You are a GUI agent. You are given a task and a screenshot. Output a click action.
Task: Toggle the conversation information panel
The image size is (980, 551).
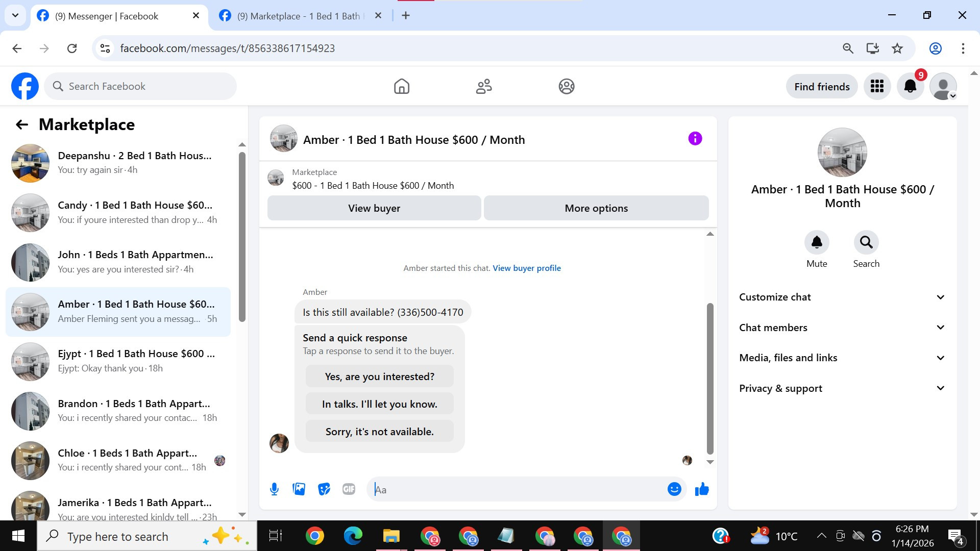(695, 139)
